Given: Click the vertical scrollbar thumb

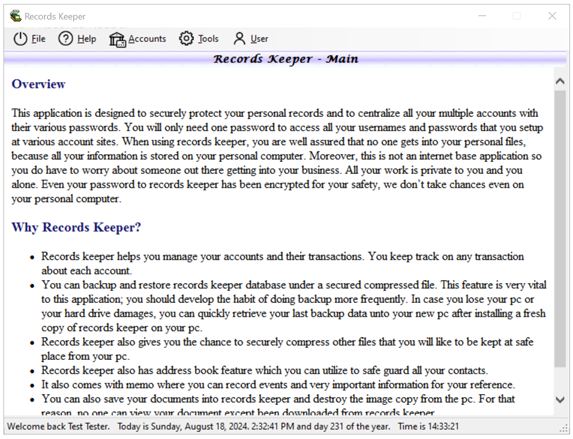Looking at the screenshot, I should coord(560,229).
